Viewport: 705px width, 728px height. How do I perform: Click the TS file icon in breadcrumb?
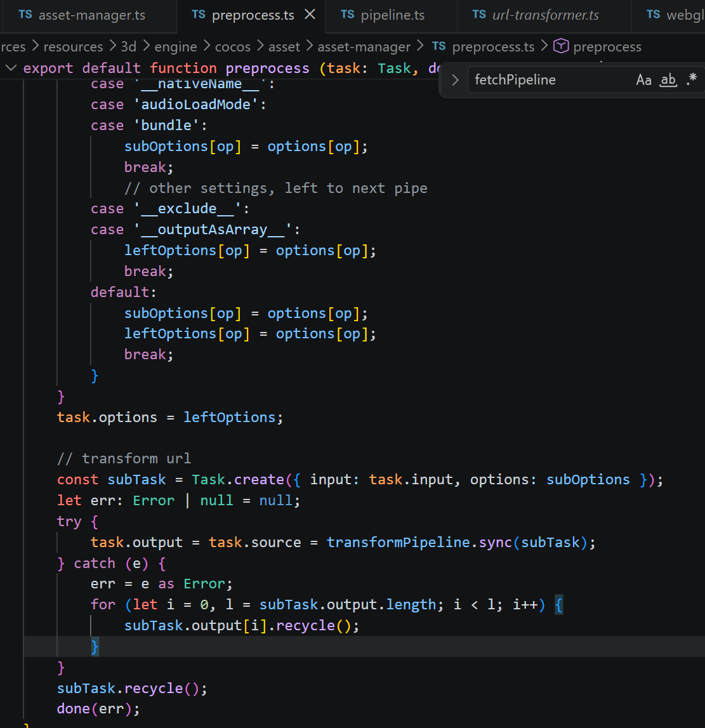pyautogui.click(x=439, y=46)
